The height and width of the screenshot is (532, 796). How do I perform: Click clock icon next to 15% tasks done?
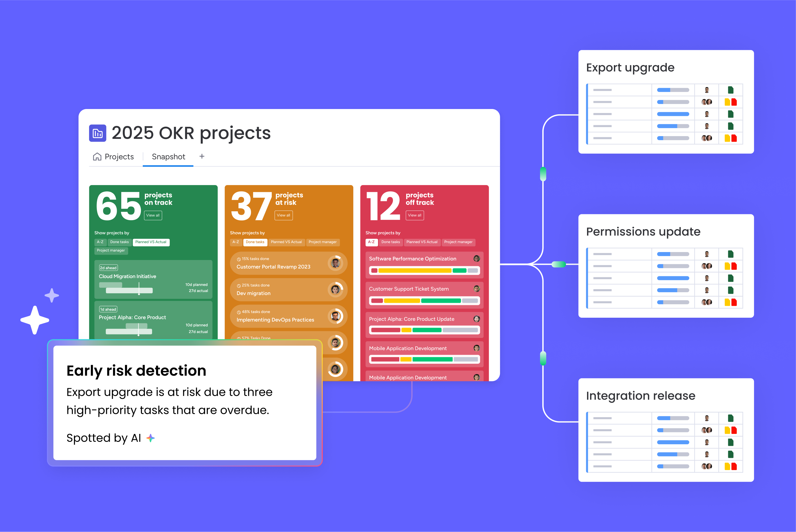tap(238, 259)
